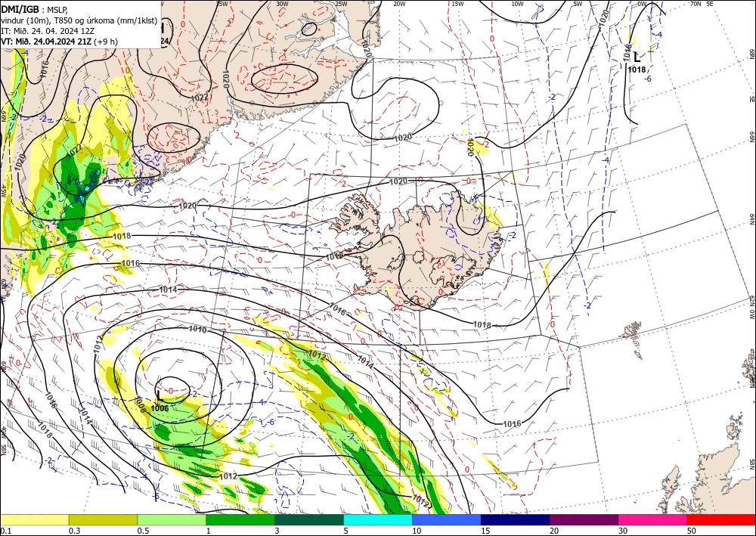Click the light green 0.5 mm legend swatch

click(x=172, y=519)
